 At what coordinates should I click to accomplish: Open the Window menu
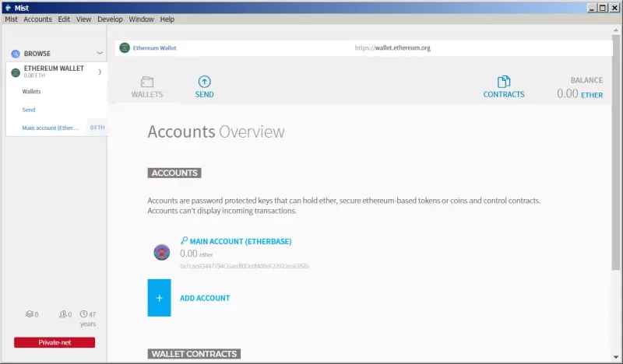141,19
